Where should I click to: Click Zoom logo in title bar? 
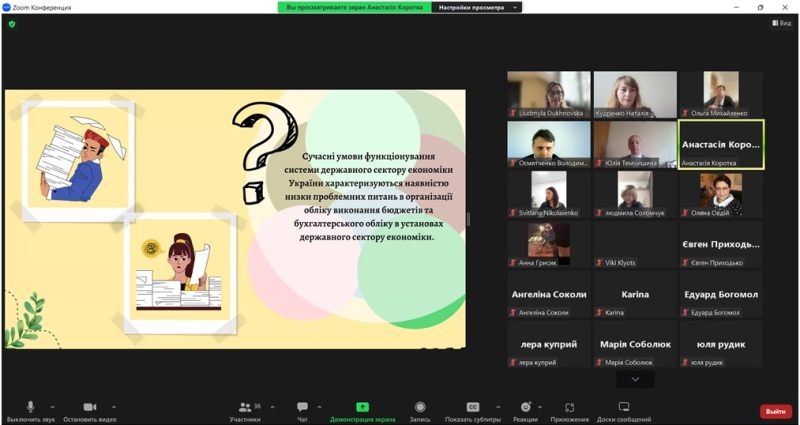[x=6, y=7]
